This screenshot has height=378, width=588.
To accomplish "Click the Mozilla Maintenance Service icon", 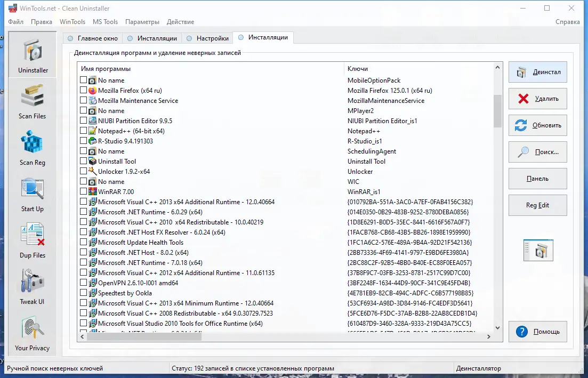I will tap(92, 101).
